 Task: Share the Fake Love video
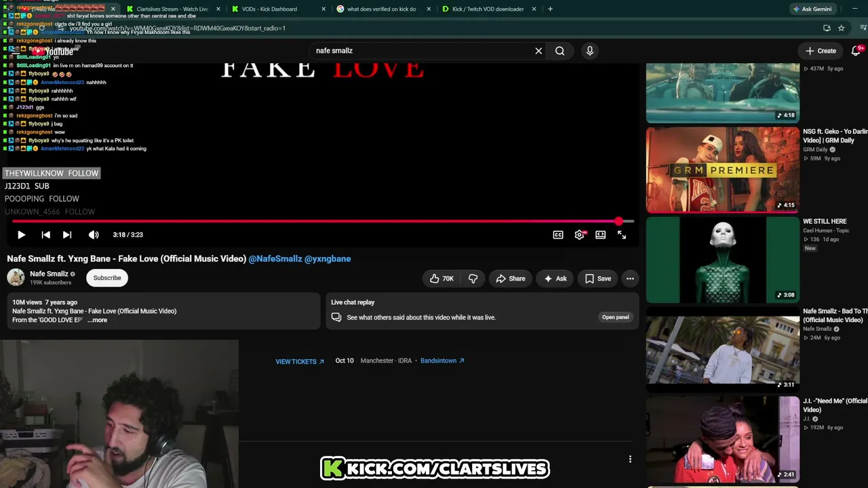click(x=510, y=279)
